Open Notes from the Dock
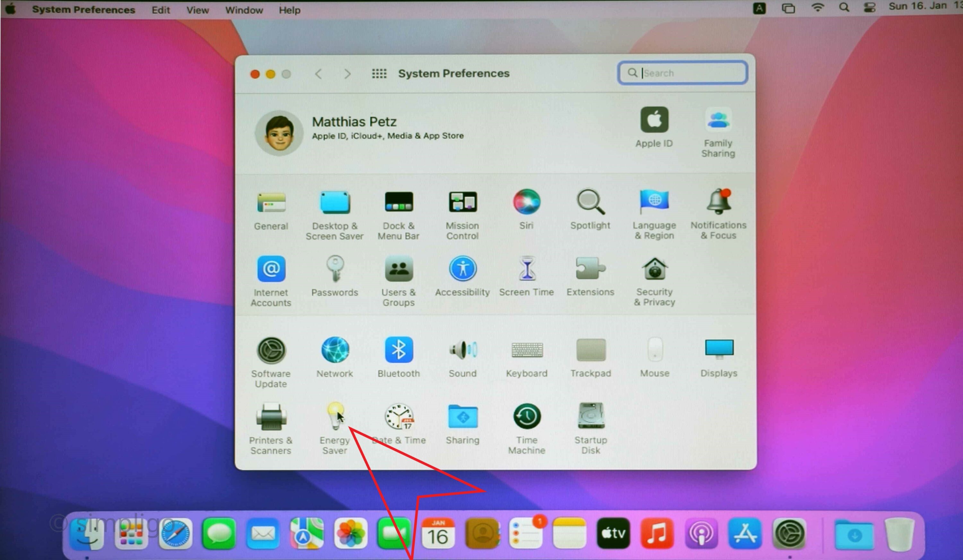Screen dimensions: 963x560 [x=569, y=533]
